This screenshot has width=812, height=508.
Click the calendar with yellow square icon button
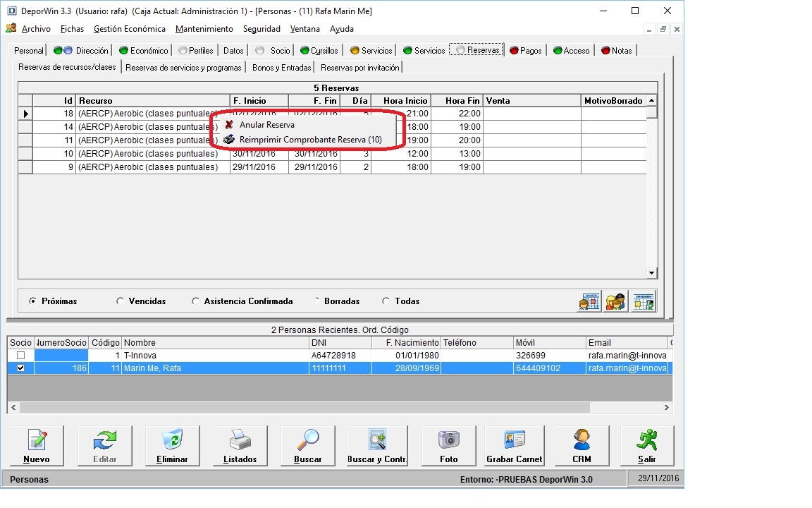click(x=643, y=301)
